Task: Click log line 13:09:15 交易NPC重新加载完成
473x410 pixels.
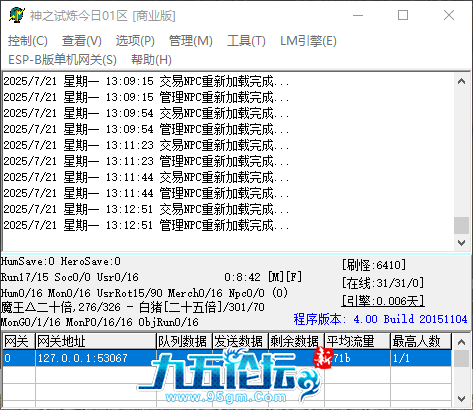Action: coord(146,81)
